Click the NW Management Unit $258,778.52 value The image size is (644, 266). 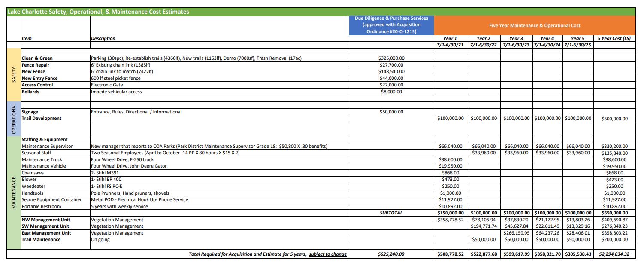(x=450, y=220)
